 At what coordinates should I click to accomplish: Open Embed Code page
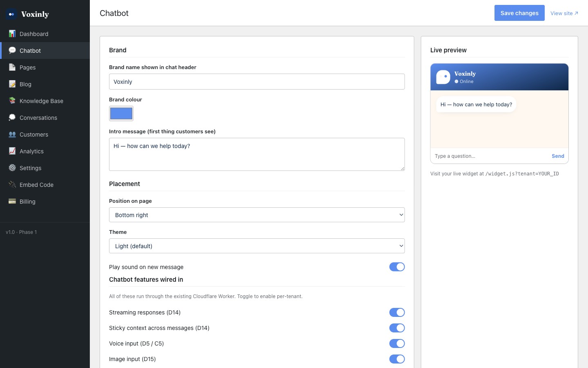[45, 185]
